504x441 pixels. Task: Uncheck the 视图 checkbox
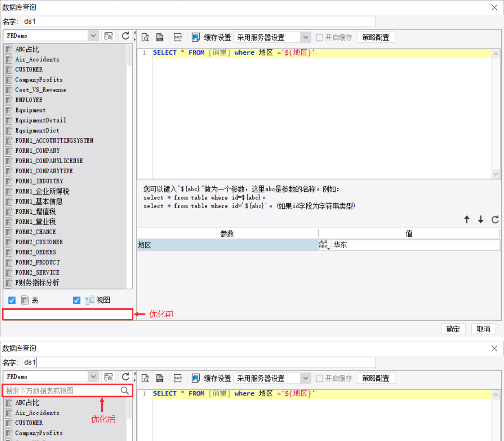click(77, 300)
